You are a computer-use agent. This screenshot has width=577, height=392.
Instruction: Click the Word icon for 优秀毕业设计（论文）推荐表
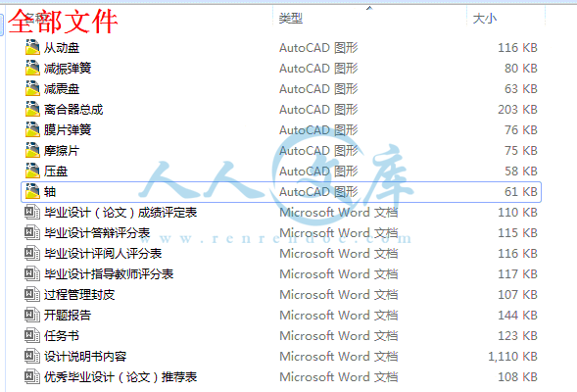point(32,377)
